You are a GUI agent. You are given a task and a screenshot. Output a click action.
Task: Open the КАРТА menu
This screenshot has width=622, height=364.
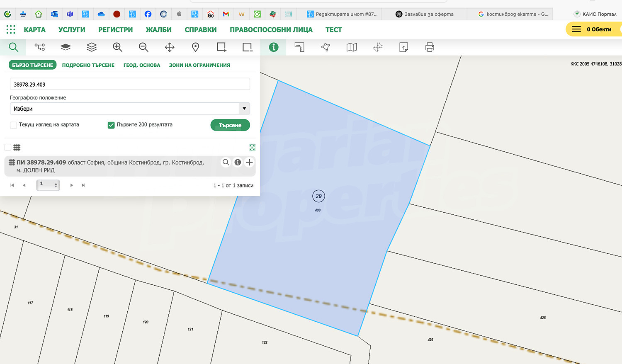point(34,30)
